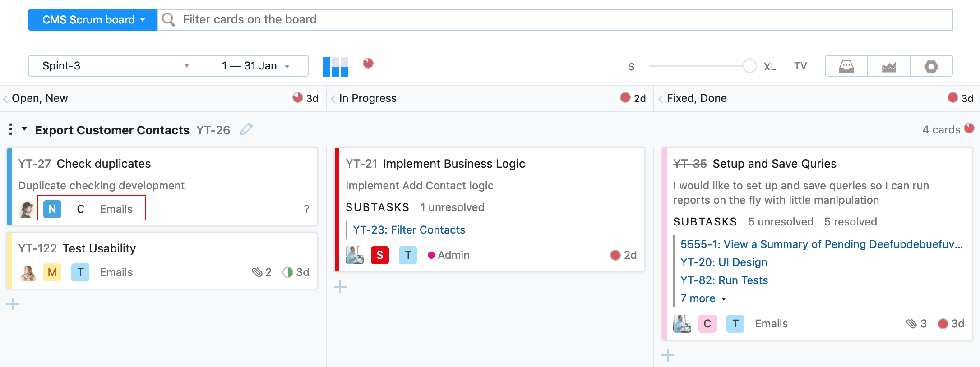Click the assignee avatar on YT-35 card
The height and width of the screenshot is (367, 980).
(682, 324)
